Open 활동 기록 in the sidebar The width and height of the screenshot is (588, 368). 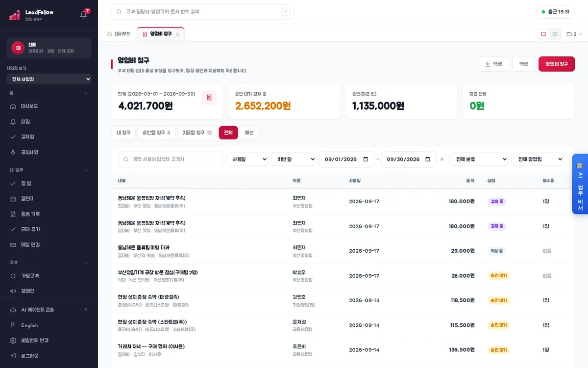tap(49, 214)
